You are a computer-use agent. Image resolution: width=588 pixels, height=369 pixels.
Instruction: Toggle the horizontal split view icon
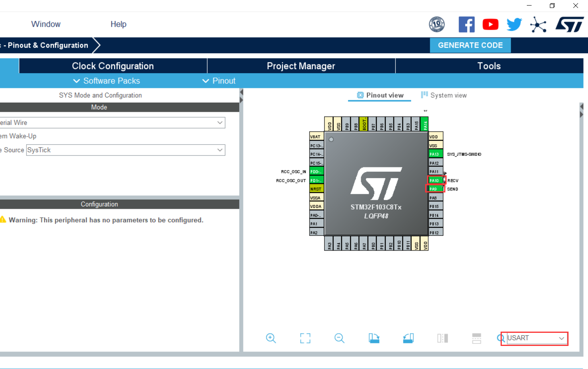(x=477, y=338)
